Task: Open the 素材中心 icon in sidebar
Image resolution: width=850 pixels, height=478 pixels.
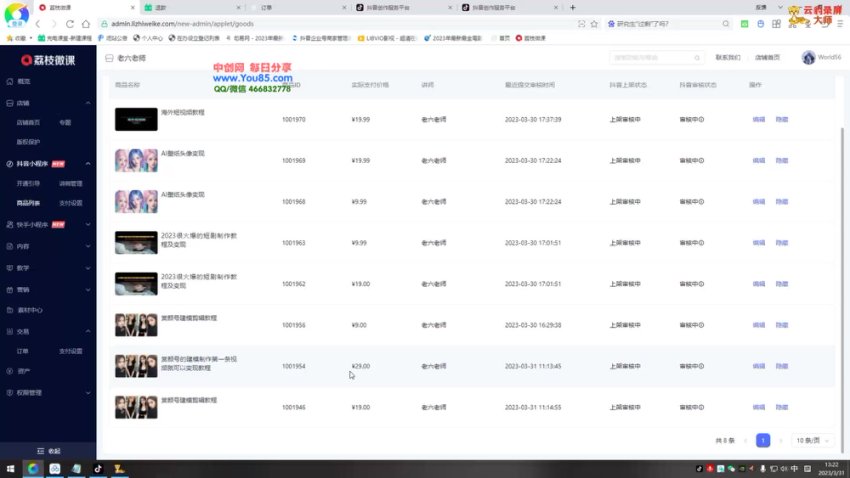Action: 10,310
